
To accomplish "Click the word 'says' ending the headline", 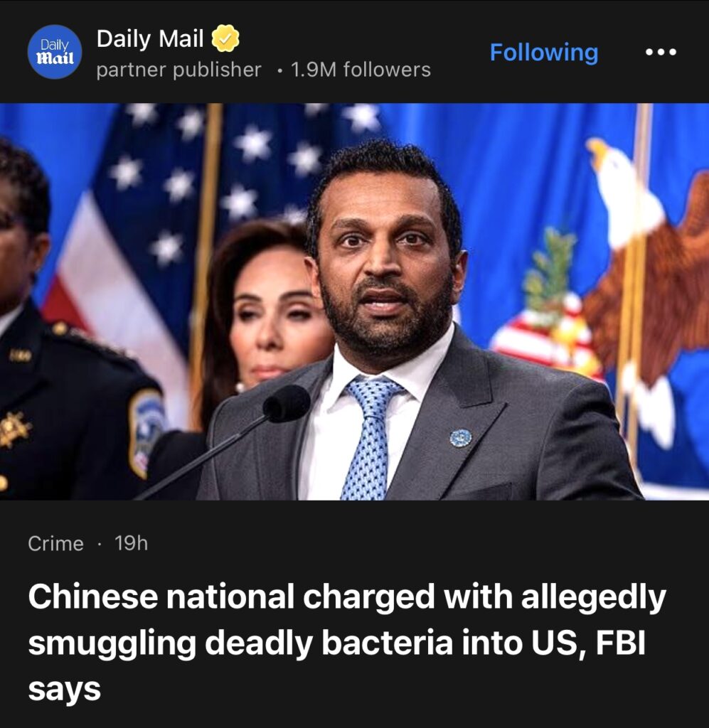I will (x=64, y=690).
